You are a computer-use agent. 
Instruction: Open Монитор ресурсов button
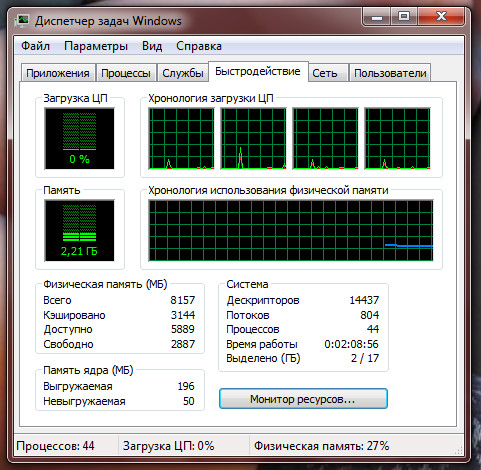[303, 399]
